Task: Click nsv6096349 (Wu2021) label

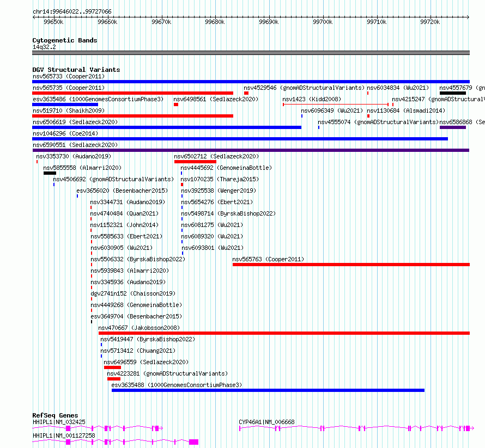Action: pos(332,111)
